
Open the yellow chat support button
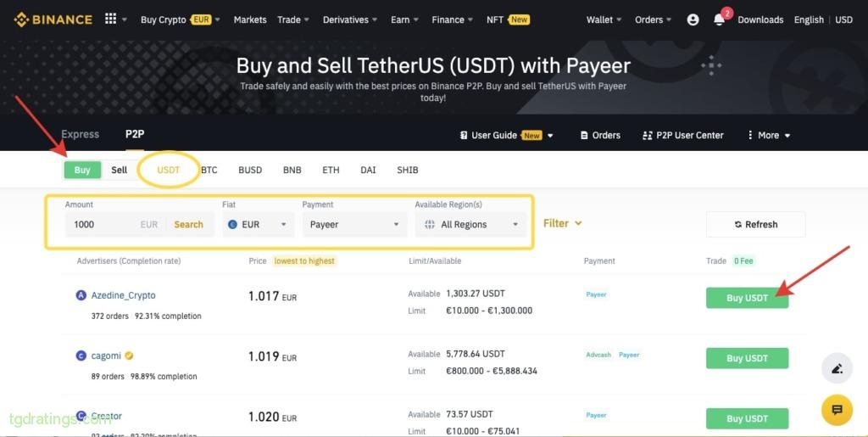[x=837, y=410]
